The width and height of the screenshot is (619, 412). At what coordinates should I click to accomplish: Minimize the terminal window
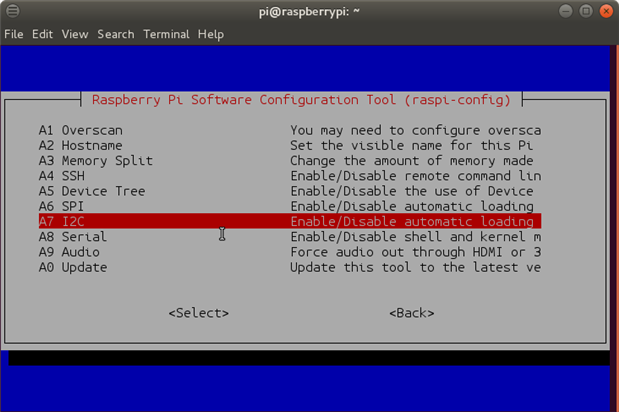point(565,11)
